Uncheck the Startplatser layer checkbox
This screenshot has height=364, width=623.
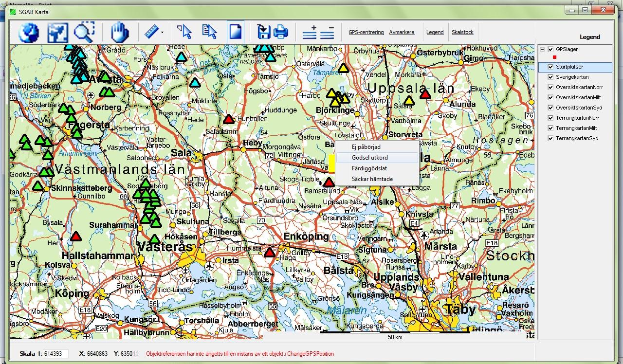coord(551,67)
